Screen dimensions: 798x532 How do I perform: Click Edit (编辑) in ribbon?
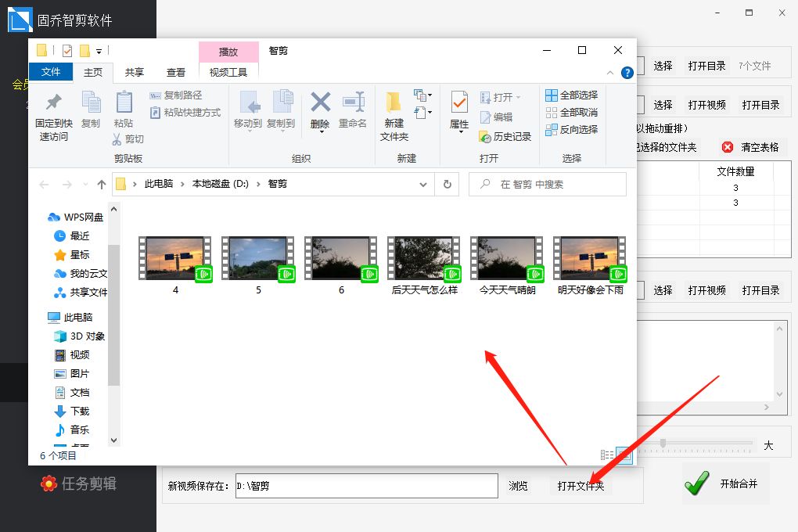(496, 117)
